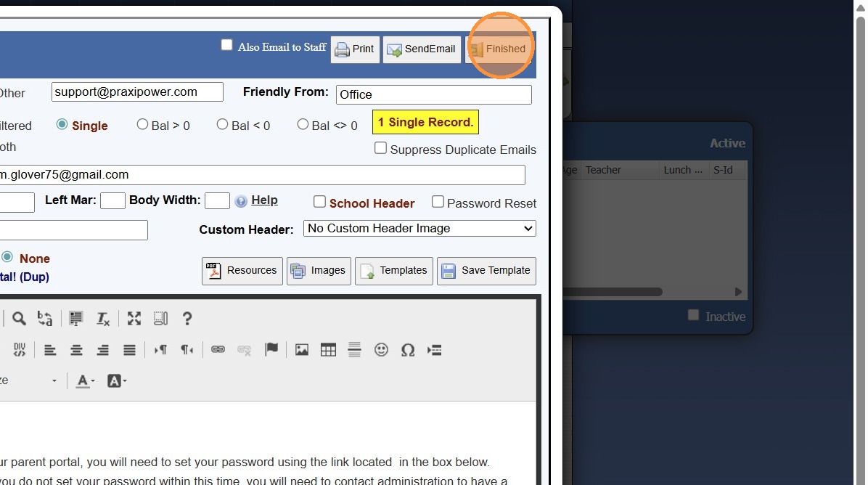Click the Finished button

coord(499,49)
